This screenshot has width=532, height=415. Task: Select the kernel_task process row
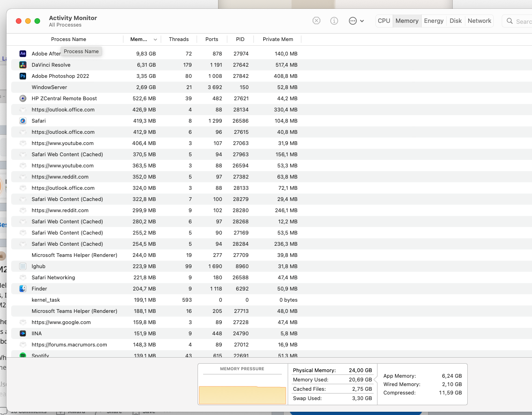[272, 300]
